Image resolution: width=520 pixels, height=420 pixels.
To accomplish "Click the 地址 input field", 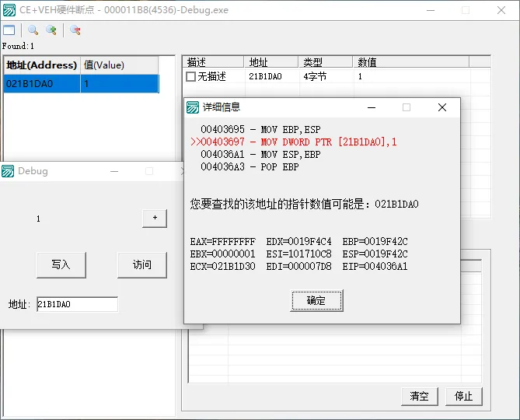I will click(x=77, y=305).
